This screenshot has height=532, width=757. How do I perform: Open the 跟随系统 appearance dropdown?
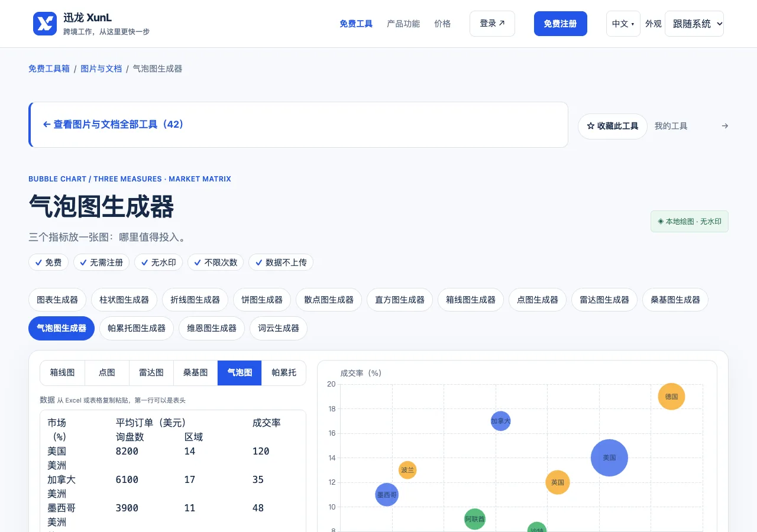tap(694, 24)
